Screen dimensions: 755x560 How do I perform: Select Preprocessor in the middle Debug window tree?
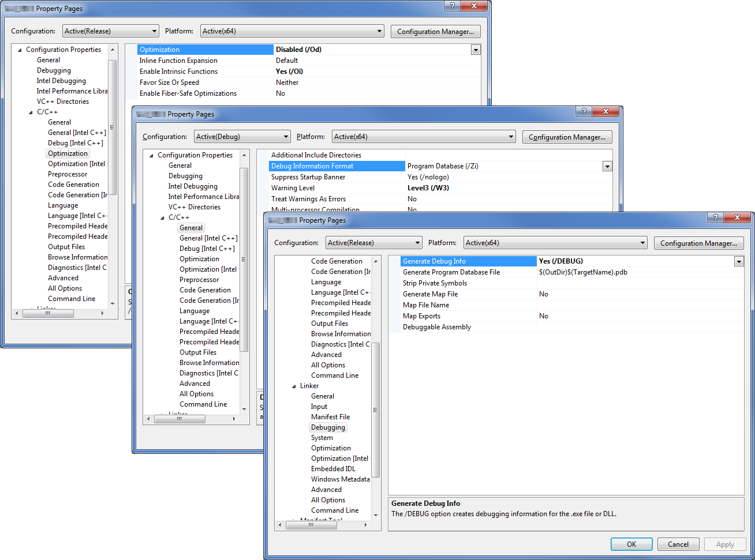[199, 280]
